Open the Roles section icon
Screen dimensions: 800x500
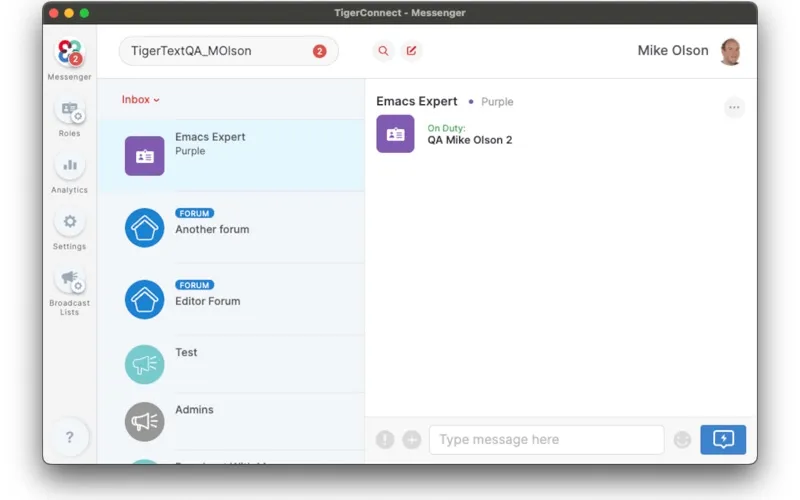[69, 110]
